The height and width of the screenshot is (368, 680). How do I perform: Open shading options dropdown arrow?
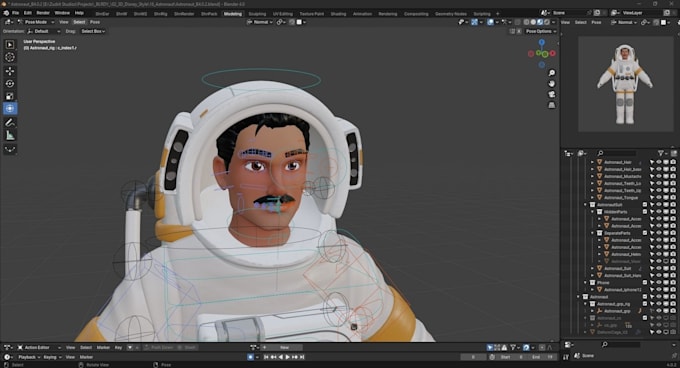pyautogui.click(x=554, y=22)
